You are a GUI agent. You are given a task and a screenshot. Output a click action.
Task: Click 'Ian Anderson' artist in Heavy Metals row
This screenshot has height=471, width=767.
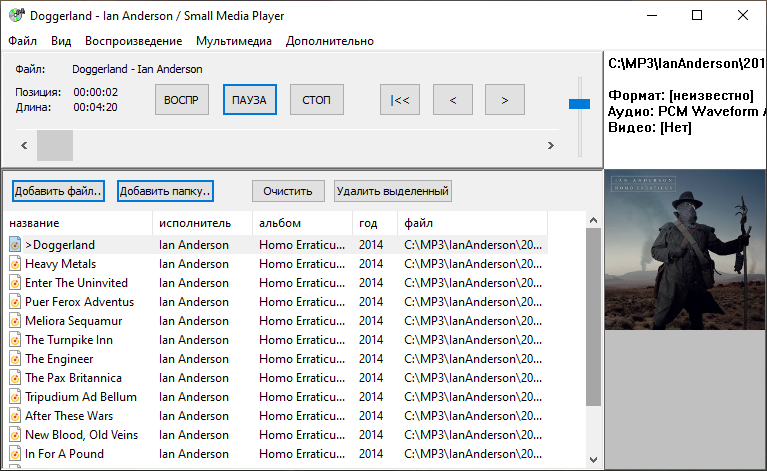[194, 264]
